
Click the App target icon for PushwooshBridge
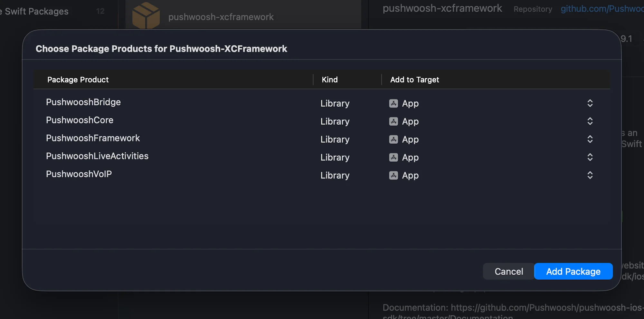click(x=393, y=103)
